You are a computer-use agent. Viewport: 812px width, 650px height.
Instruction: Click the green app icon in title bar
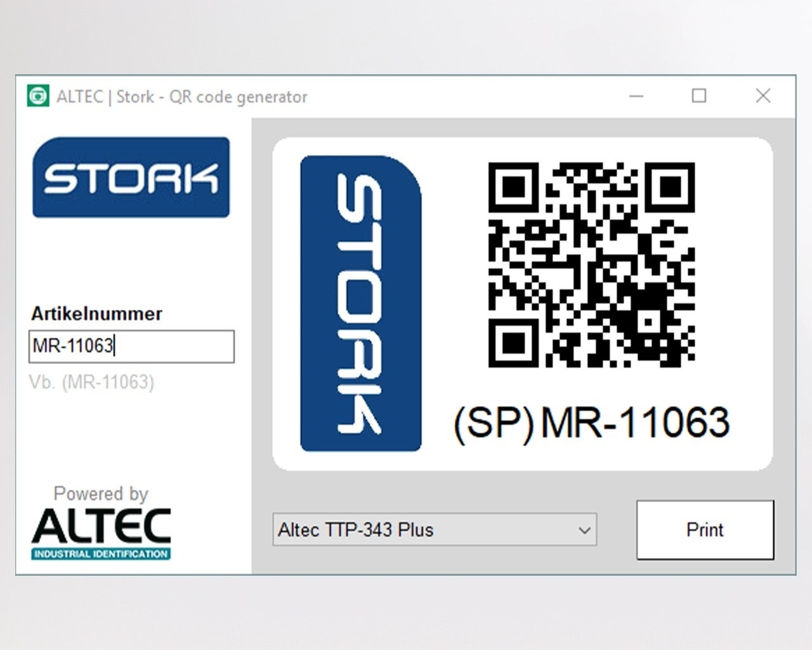(38, 96)
